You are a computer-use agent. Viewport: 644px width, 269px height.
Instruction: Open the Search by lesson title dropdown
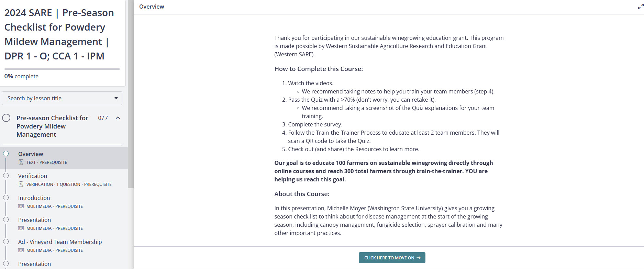[62, 98]
